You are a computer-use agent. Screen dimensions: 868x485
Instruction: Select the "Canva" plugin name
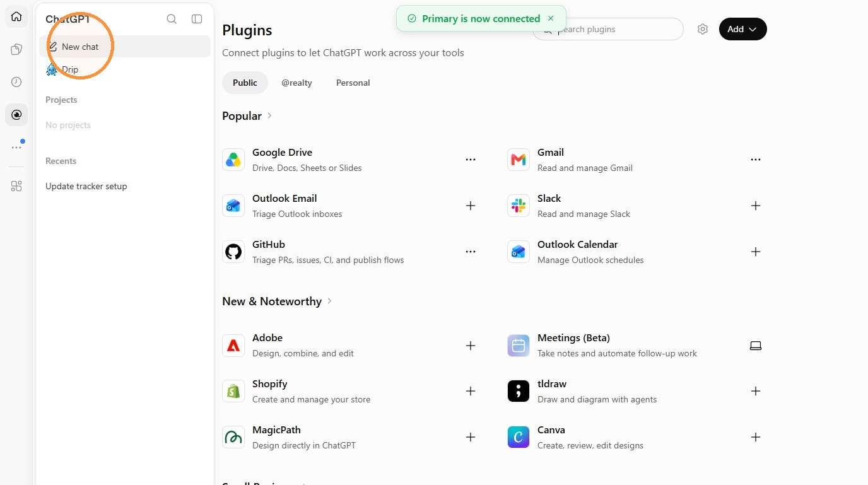click(551, 429)
